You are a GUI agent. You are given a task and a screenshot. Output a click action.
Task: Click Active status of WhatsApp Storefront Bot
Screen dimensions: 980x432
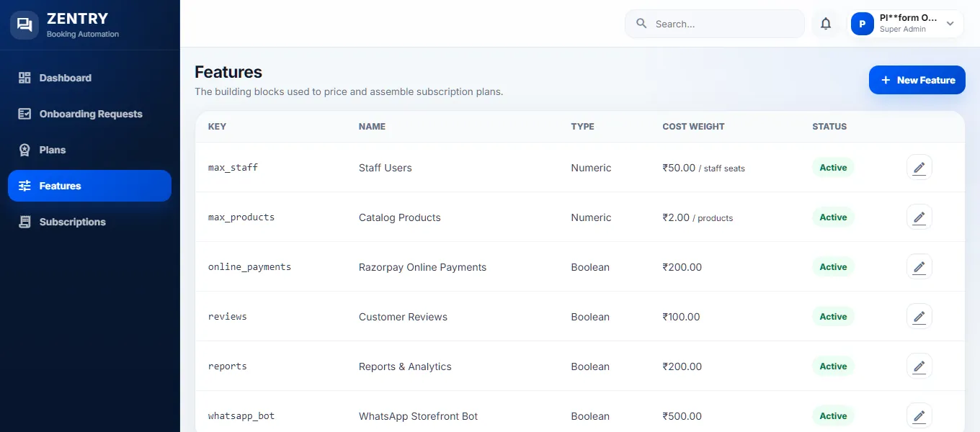click(x=833, y=415)
